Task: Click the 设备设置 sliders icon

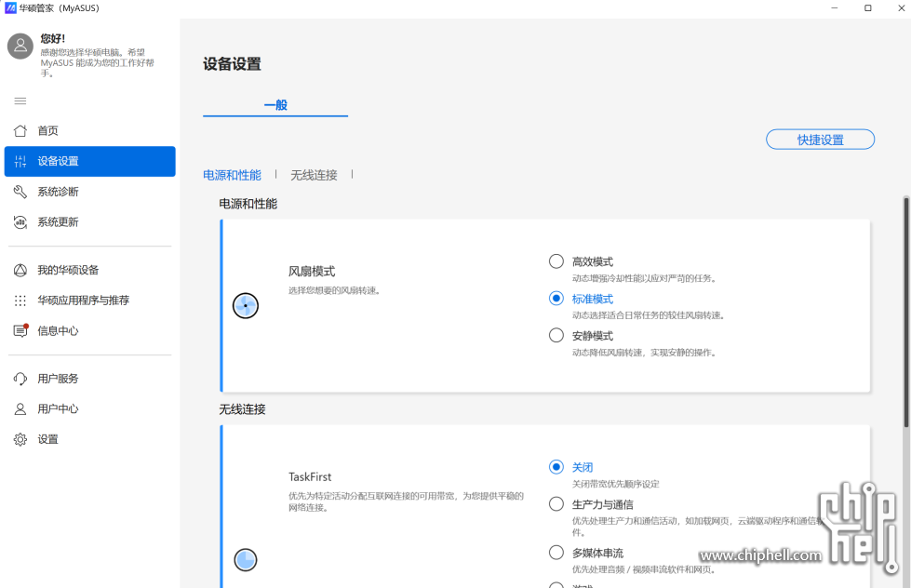Action: pos(20,162)
